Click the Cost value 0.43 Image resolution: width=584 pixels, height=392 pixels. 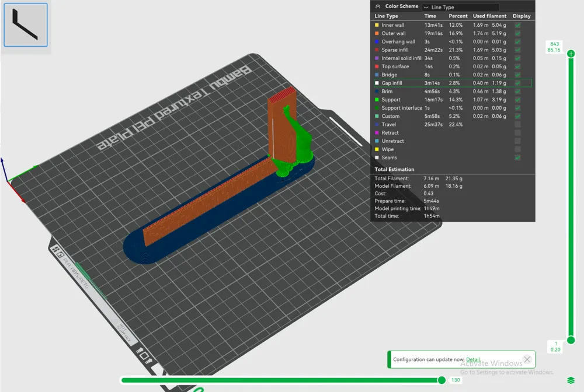tap(428, 194)
